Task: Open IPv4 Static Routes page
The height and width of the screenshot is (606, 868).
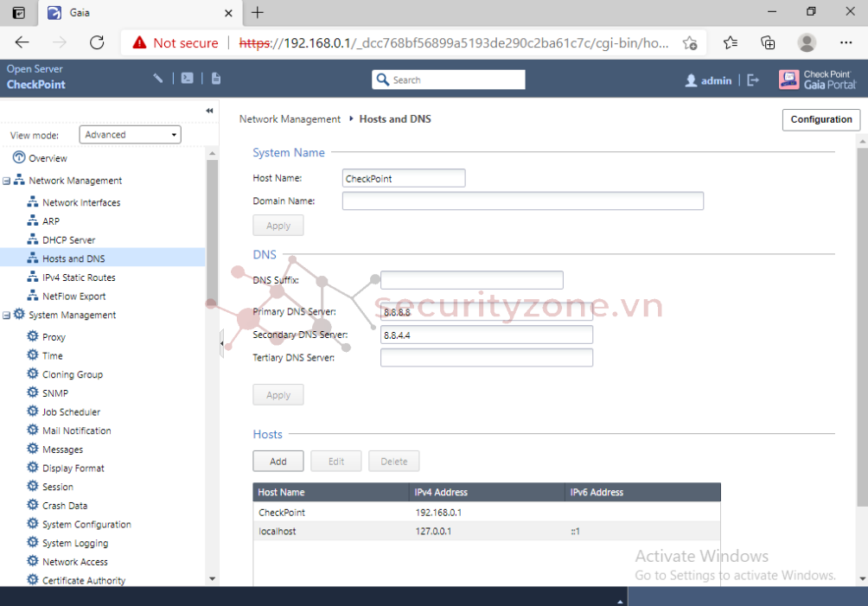Action: [x=79, y=277]
